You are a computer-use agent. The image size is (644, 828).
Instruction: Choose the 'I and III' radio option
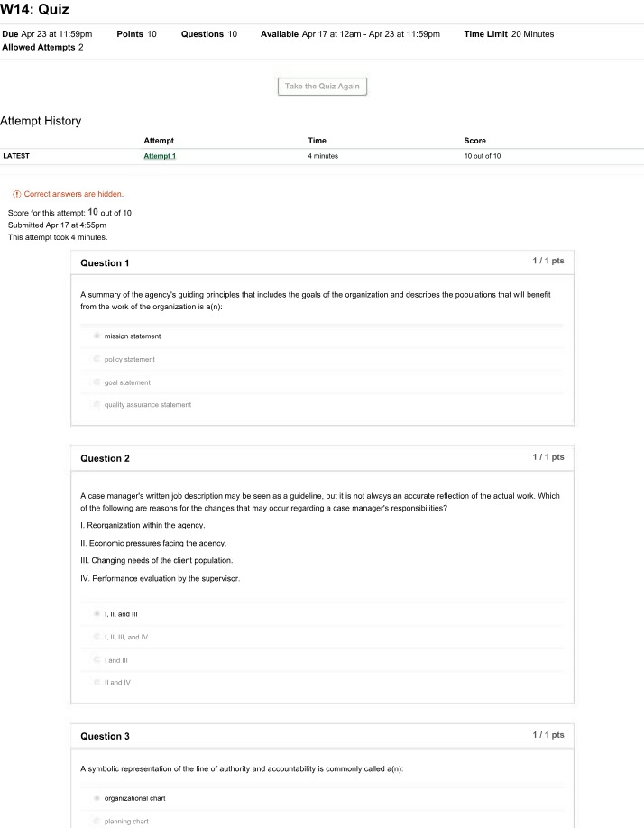(x=97, y=660)
